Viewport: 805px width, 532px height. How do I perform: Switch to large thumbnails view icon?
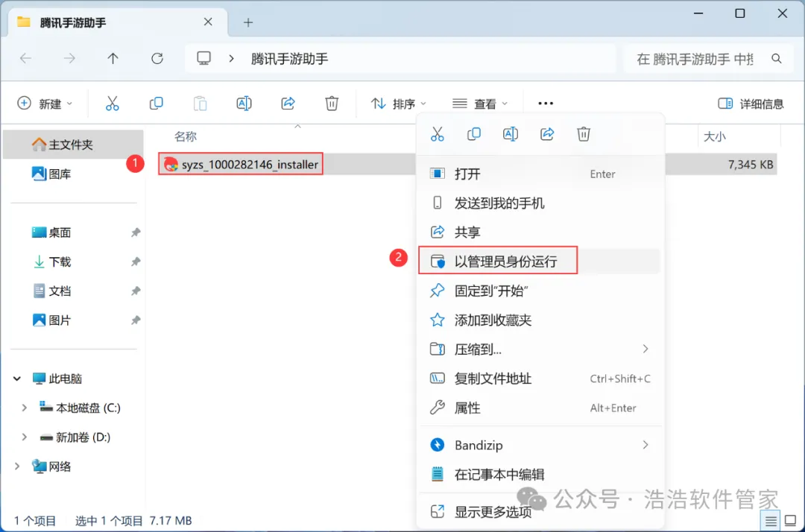(x=791, y=522)
